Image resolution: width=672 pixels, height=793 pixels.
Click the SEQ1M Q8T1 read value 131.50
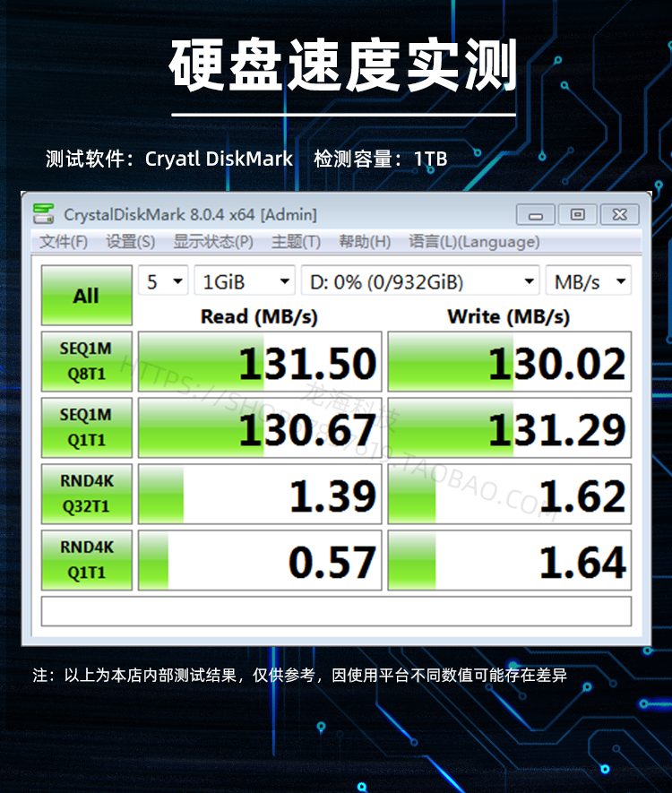coord(260,362)
